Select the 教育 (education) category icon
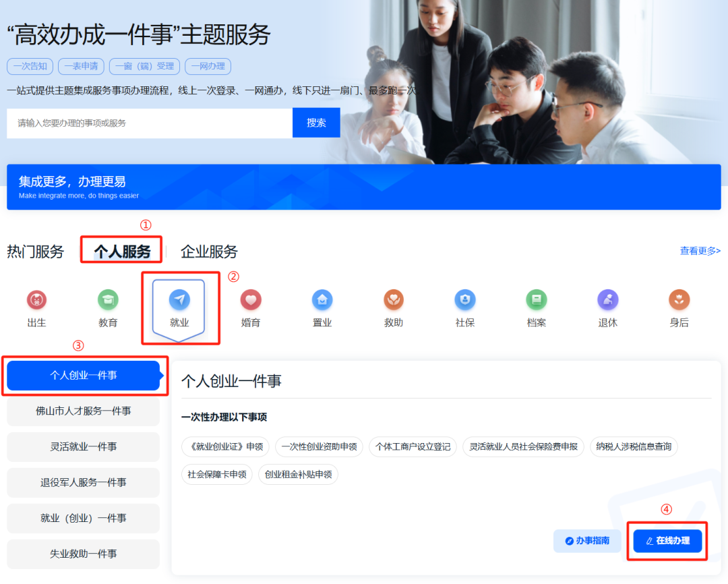The image size is (728, 584). click(108, 300)
